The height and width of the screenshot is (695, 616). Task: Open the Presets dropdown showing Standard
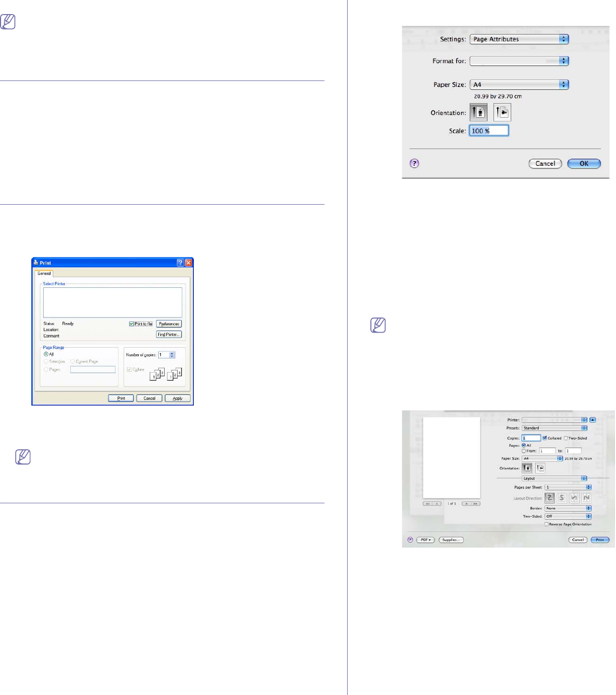(x=554, y=428)
